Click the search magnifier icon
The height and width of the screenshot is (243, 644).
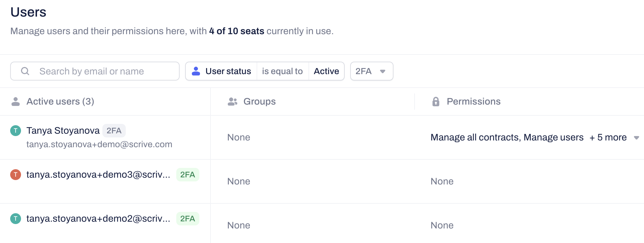point(25,71)
